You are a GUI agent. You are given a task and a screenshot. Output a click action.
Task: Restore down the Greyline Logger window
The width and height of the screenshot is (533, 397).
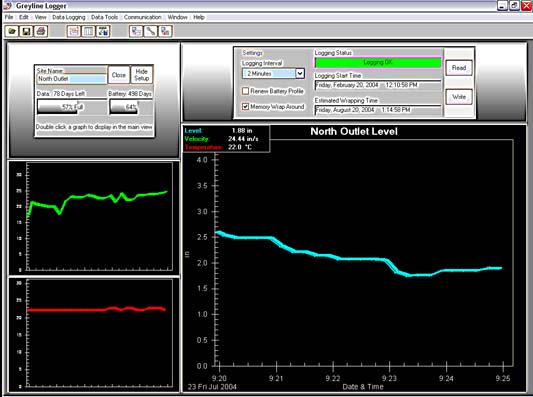point(514,5)
